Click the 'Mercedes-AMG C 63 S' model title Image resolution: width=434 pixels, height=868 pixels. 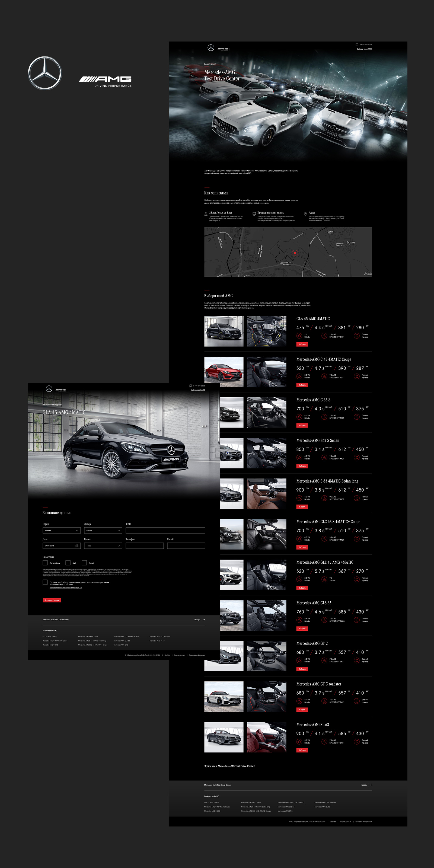313,400
